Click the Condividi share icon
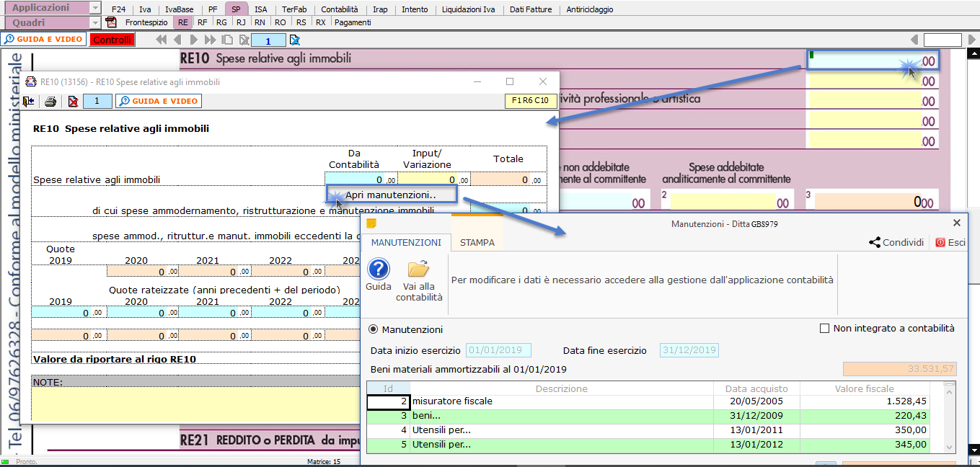The image size is (980, 467). (x=875, y=243)
